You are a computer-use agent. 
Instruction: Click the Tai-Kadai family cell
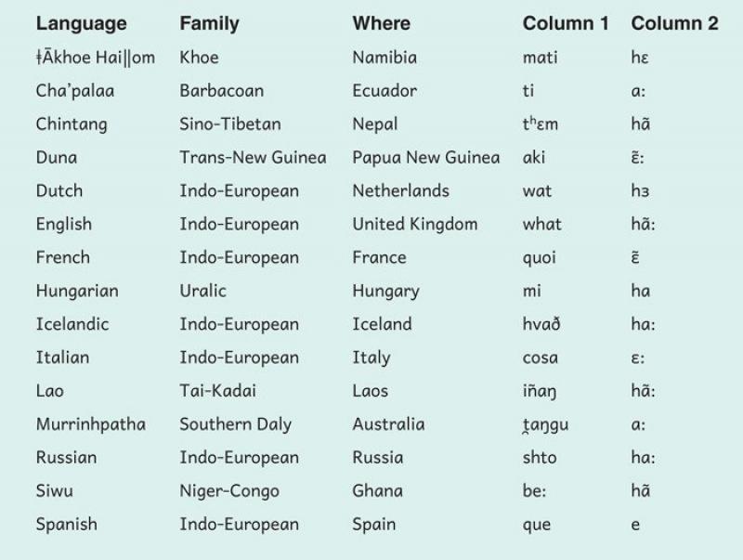click(x=217, y=392)
